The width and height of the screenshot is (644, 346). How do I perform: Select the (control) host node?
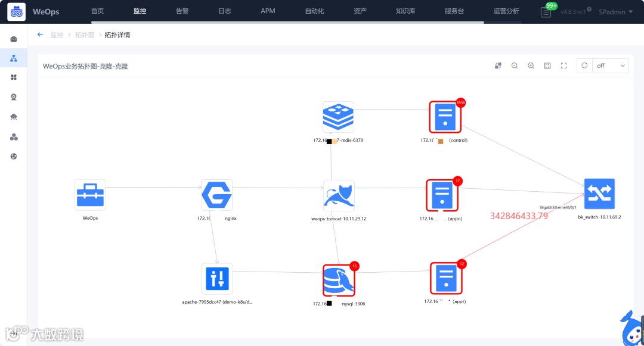(445, 117)
